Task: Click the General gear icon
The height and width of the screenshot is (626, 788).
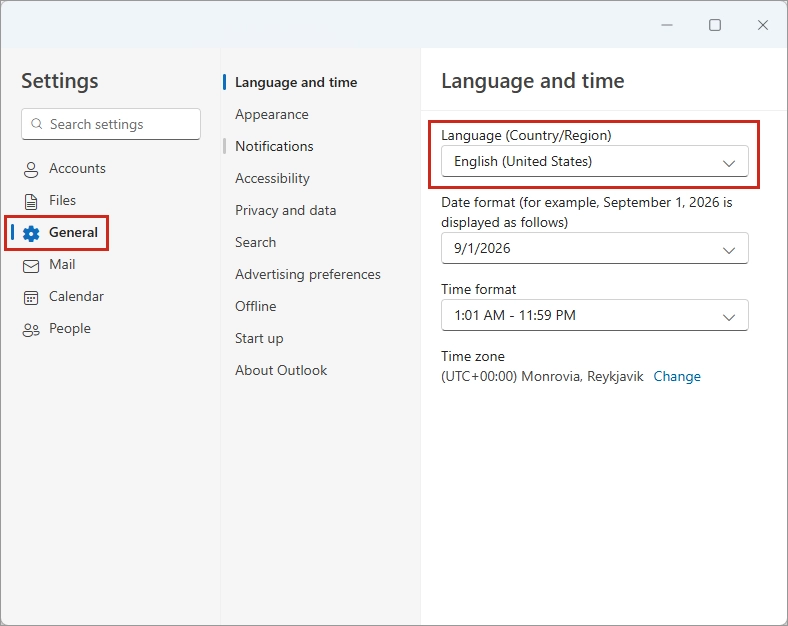Action: point(31,233)
